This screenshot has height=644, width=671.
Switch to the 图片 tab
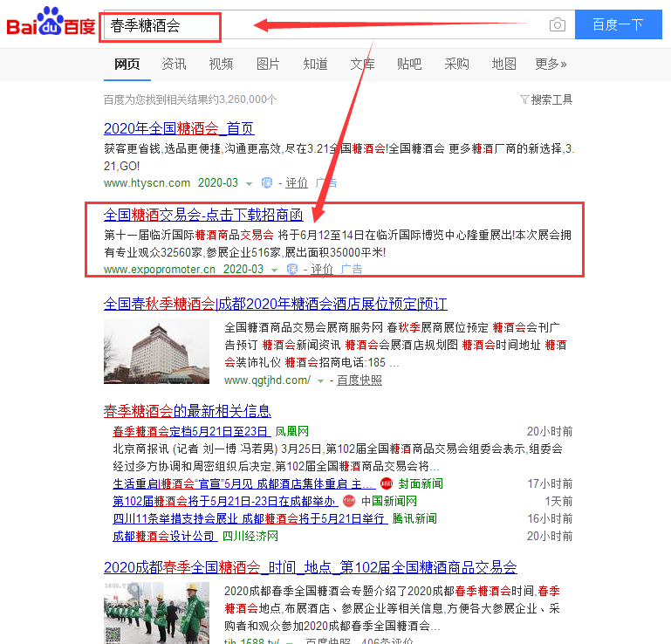[x=268, y=64]
